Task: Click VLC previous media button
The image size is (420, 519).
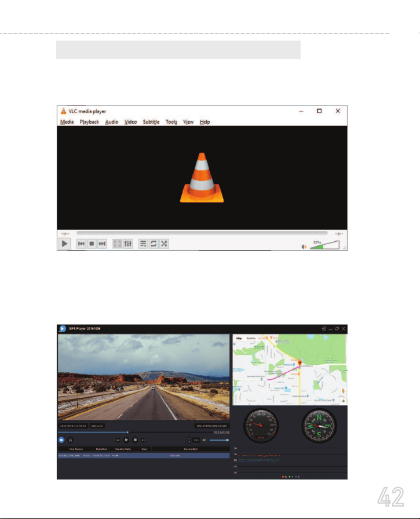Action: (81, 244)
